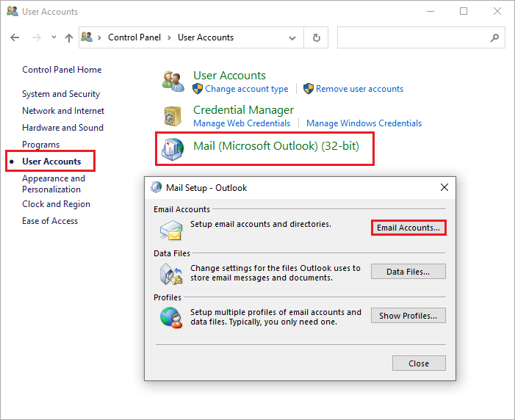This screenshot has height=420, width=515.
Task: Open Control Panel Home
Action: 62,70
